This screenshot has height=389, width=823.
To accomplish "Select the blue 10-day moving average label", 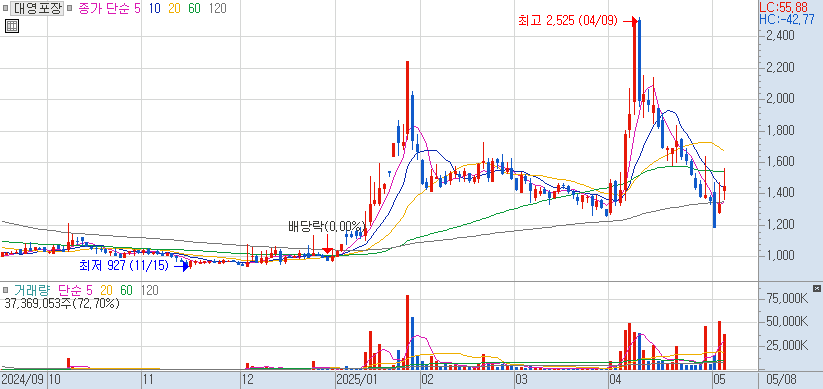I will 154,8.
